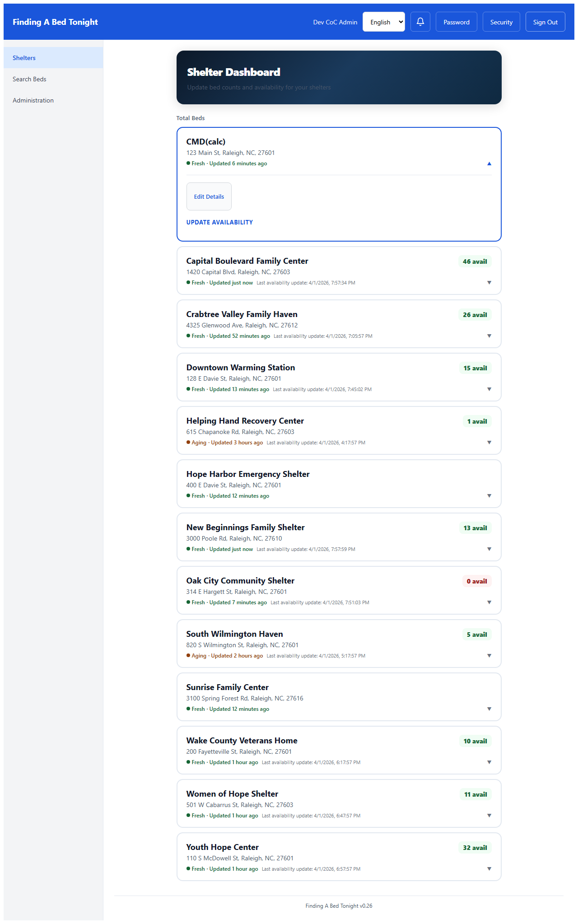Open Search Beds in sidebar

(29, 79)
